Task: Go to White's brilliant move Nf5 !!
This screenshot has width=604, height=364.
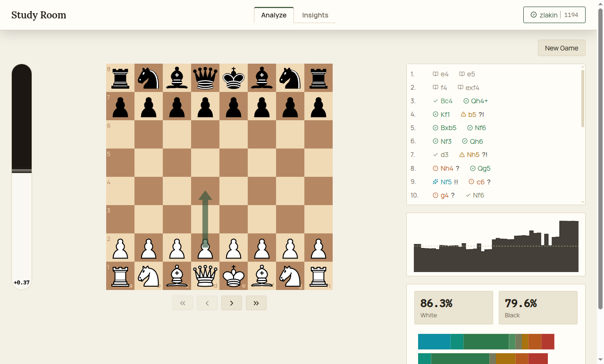Action: pos(445,182)
